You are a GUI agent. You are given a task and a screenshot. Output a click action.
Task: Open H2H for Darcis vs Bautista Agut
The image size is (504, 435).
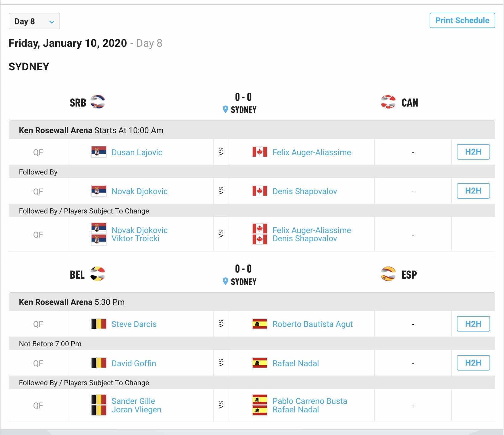[x=473, y=324]
